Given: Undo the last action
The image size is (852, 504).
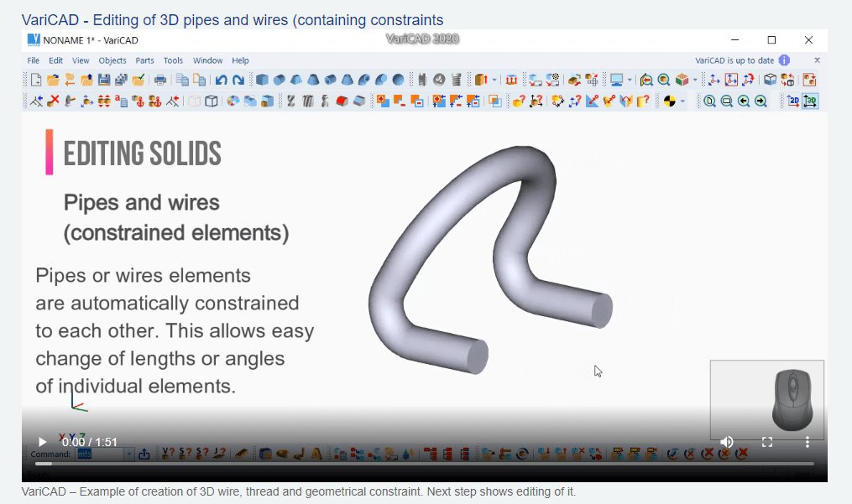Looking at the screenshot, I should point(221,81).
